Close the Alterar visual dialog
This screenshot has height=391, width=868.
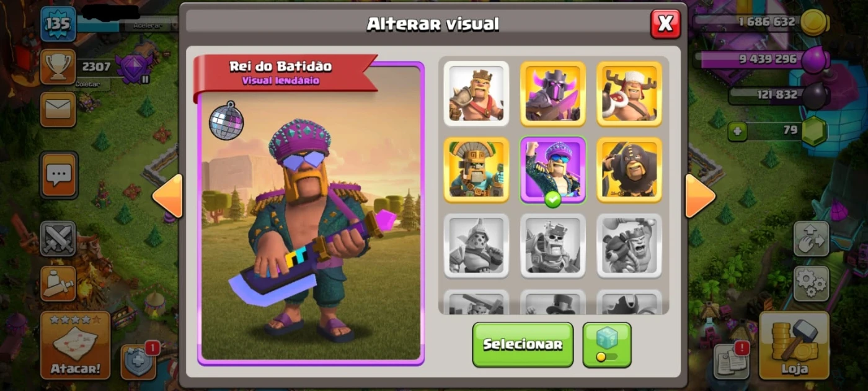coord(665,24)
